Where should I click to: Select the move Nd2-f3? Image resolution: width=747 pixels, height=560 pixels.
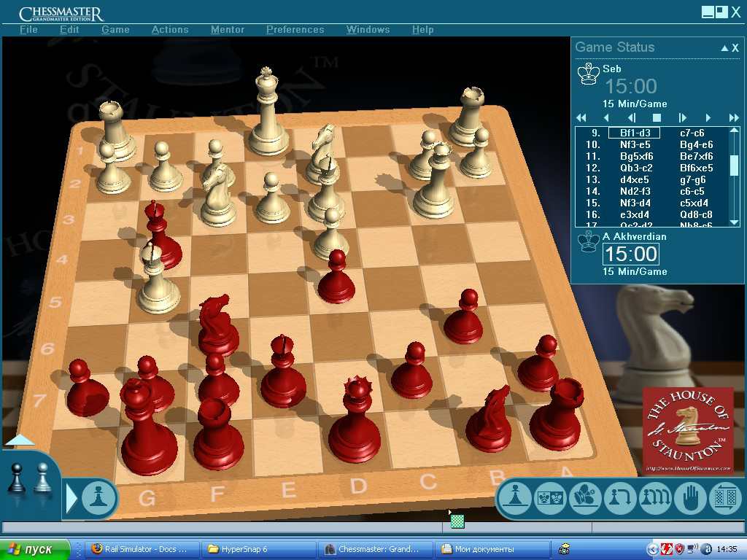[635, 192]
